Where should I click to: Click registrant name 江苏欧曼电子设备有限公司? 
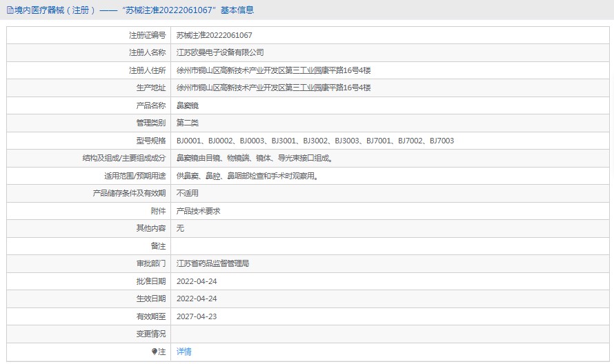(x=220, y=52)
